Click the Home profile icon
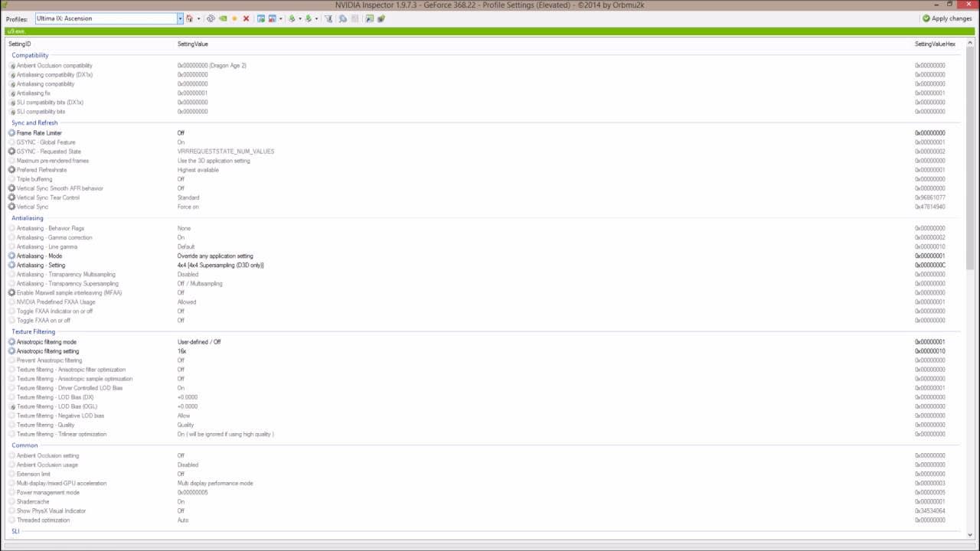Viewport: 980px width, 551px height. coord(189,18)
